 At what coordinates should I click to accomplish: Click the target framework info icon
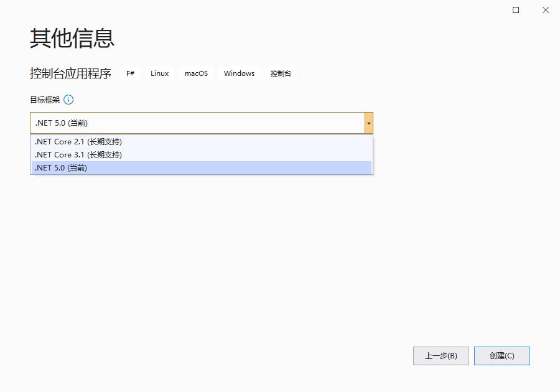tap(68, 100)
